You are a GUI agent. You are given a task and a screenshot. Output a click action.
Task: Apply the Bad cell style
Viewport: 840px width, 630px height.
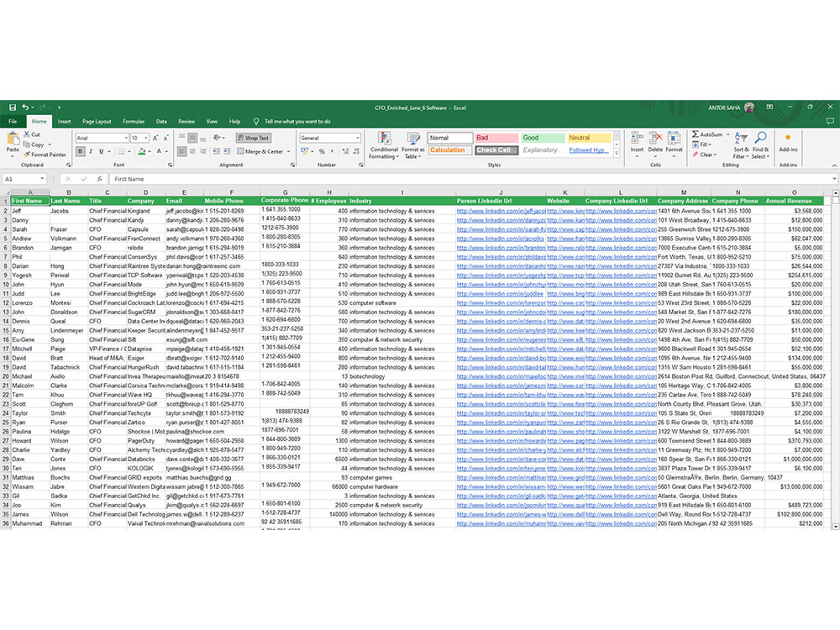(496, 138)
